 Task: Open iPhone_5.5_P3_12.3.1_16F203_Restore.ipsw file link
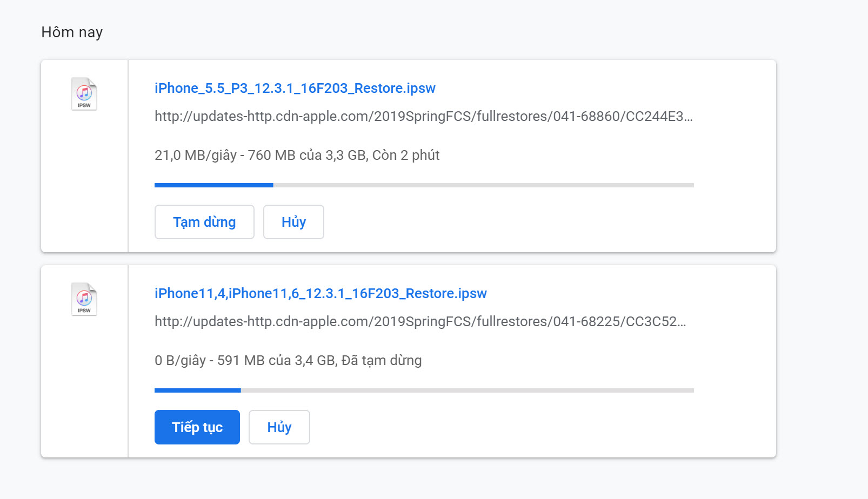(295, 88)
